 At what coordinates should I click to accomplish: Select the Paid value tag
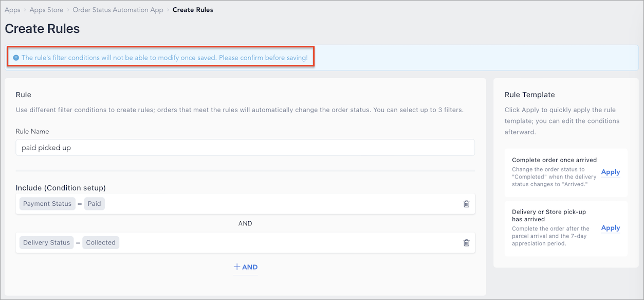point(94,204)
